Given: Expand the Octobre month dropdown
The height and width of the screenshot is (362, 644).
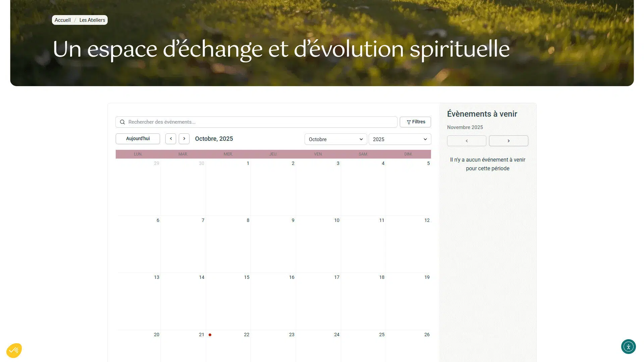Looking at the screenshot, I should pyautogui.click(x=335, y=139).
